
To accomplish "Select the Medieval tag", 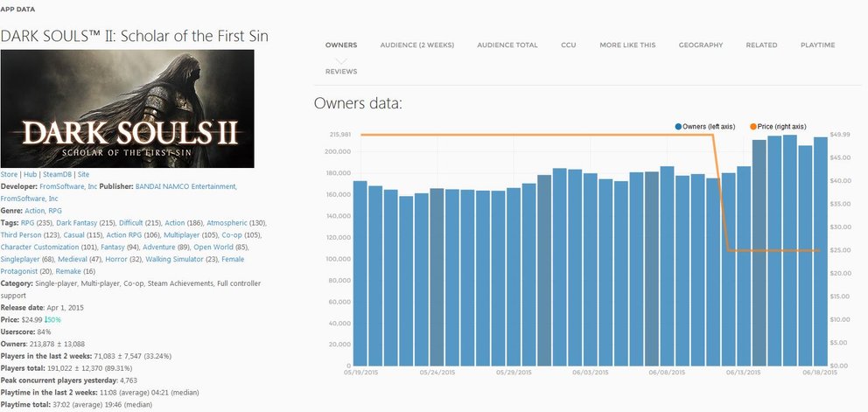I will pyautogui.click(x=72, y=260).
